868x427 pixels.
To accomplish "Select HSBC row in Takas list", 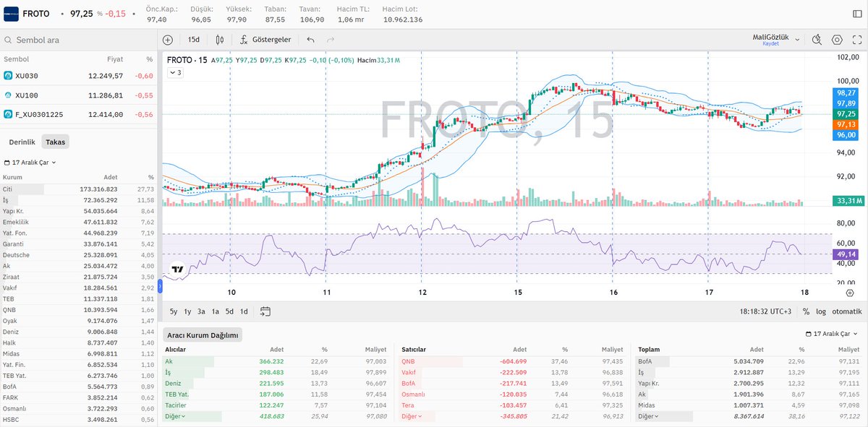I will pyautogui.click(x=79, y=420).
